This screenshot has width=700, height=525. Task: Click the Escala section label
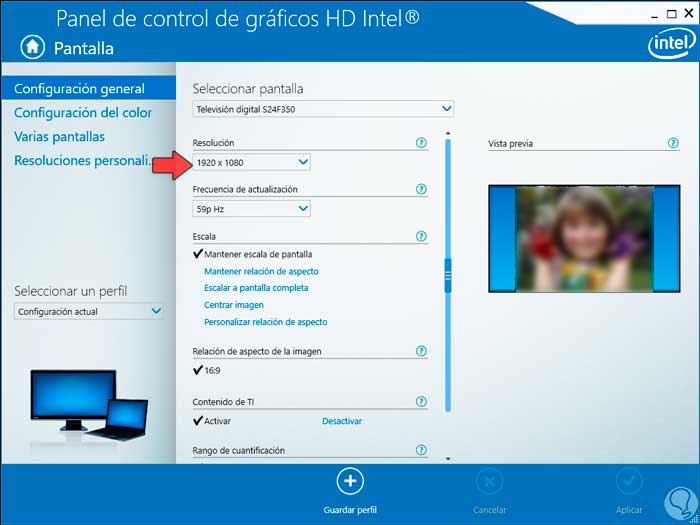204,237
